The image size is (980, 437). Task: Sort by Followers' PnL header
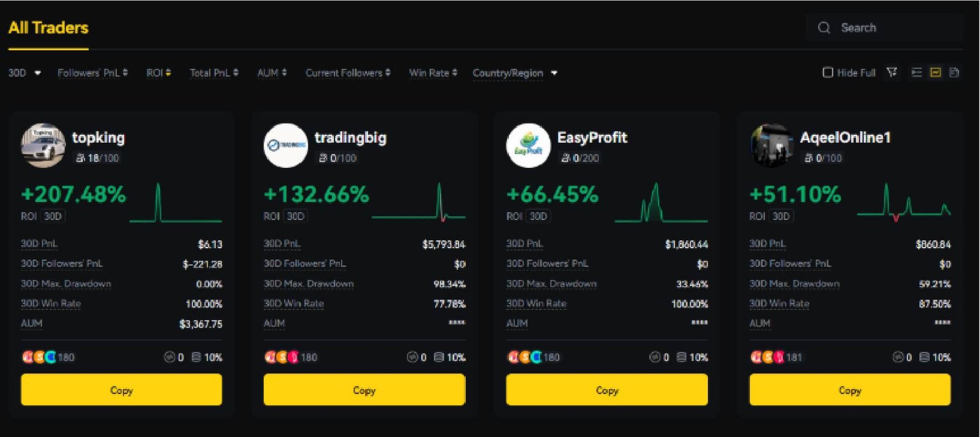[92, 73]
